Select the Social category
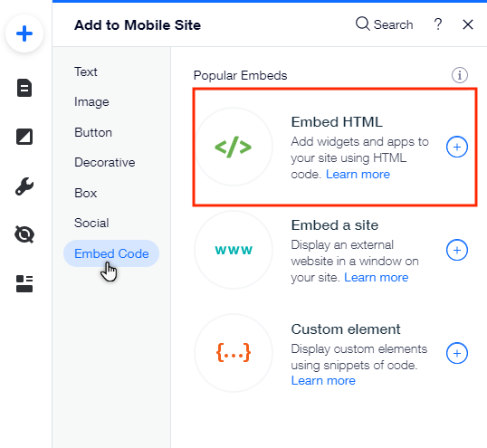Screen dimensions: 487x448 click(x=91, y=223)
